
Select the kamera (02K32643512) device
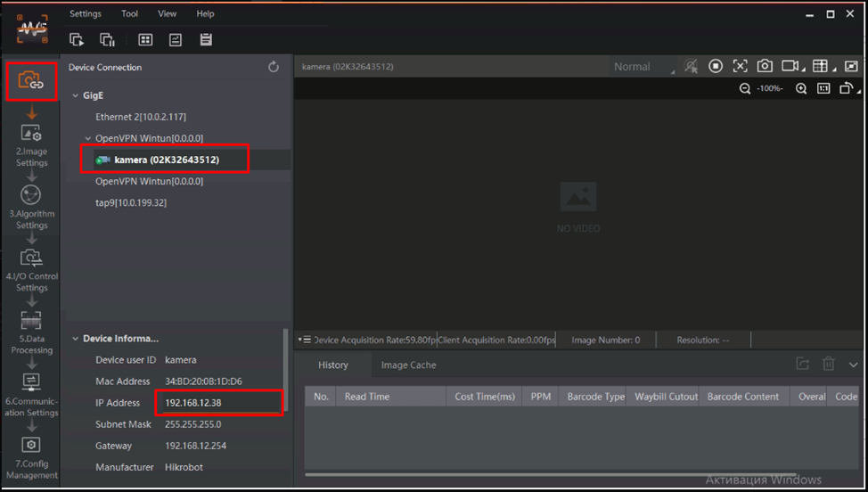pos(166,160)
